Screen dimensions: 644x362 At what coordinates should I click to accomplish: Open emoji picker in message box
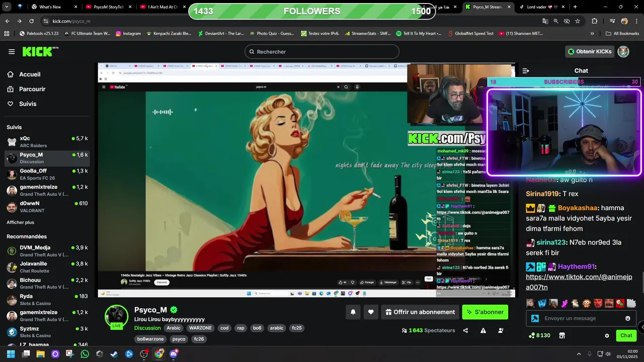(x=628, y=318)
